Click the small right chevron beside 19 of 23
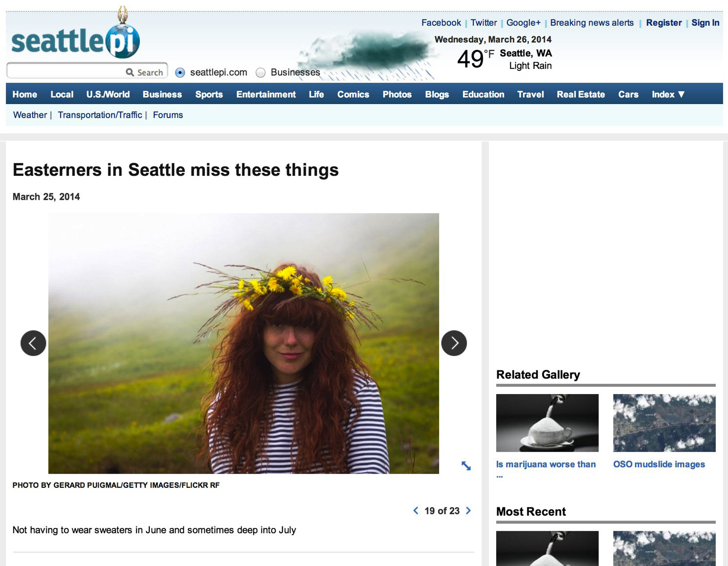 point(468,511)
